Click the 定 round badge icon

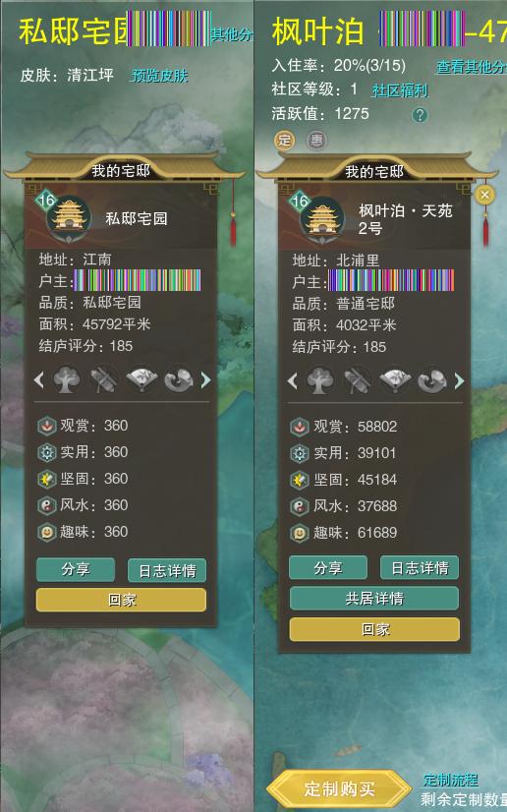pyautogui.click(x=284, y=140)
